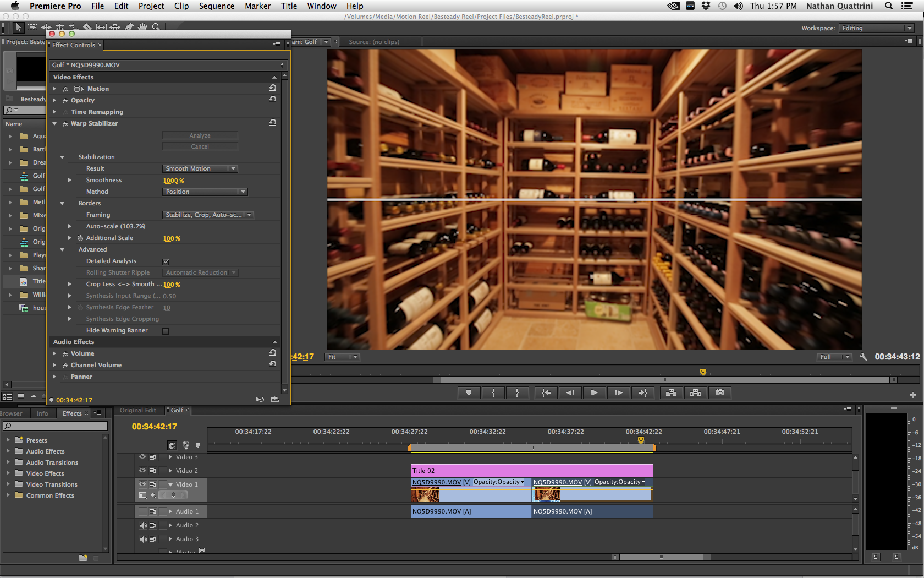The image size is (924, 578).
Task: Expand the Motion effect properties
Action: [54, 89]
